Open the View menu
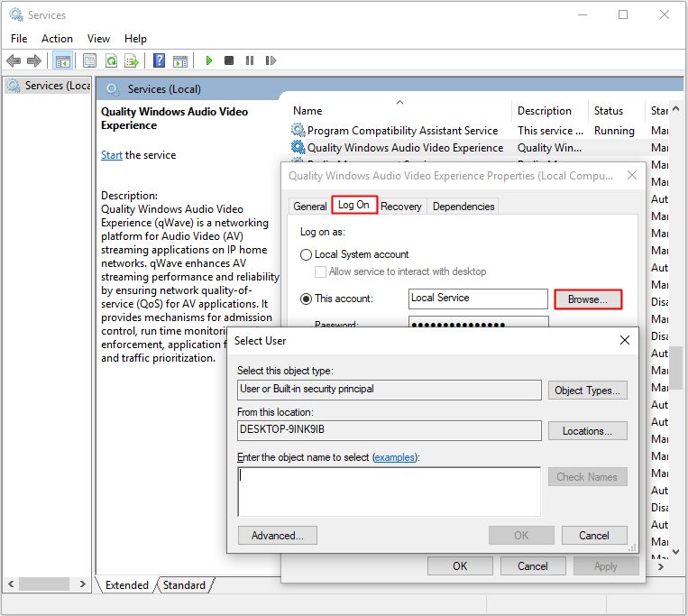 pos(98,39)
